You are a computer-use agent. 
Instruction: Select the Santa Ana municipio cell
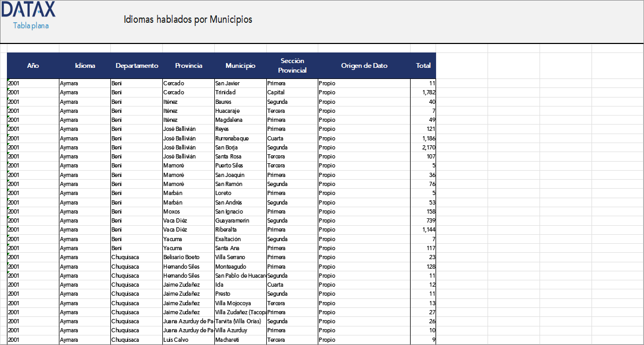[240, 248]
